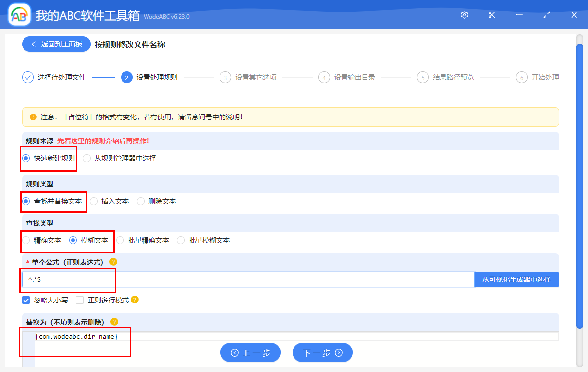
Task: Click the AB logo in the title bar
Action: (19, 15)
